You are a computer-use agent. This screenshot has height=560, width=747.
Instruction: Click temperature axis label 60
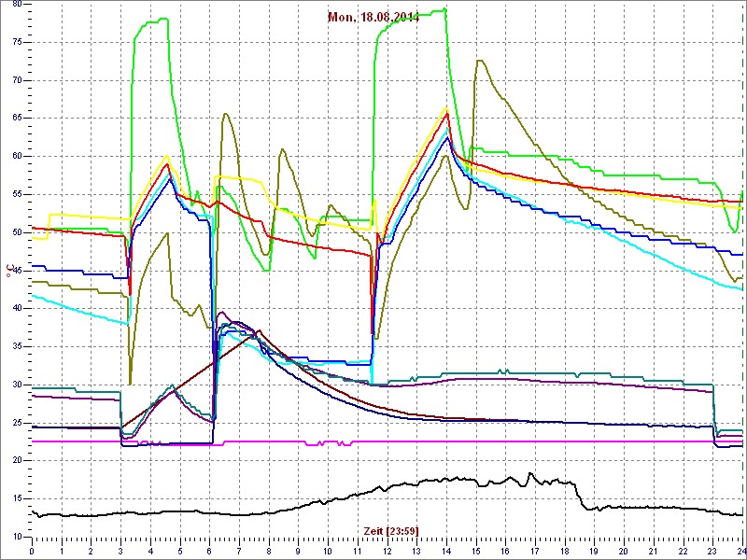click(16, 156)
